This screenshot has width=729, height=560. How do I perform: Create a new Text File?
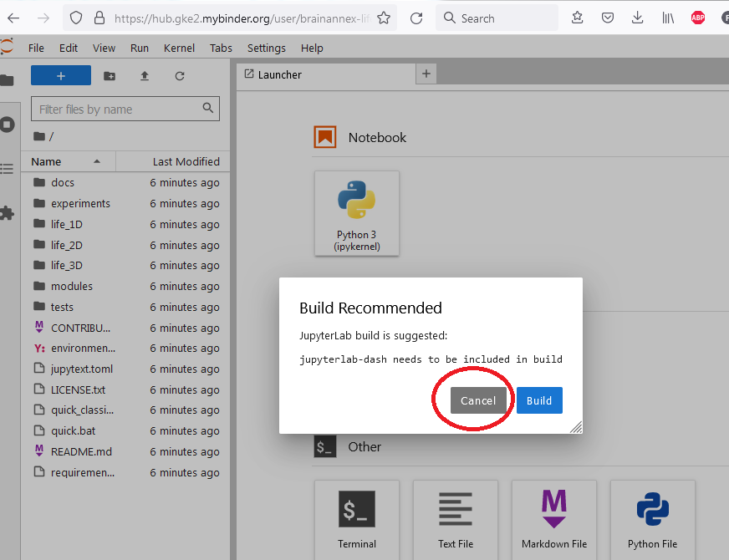455,521
